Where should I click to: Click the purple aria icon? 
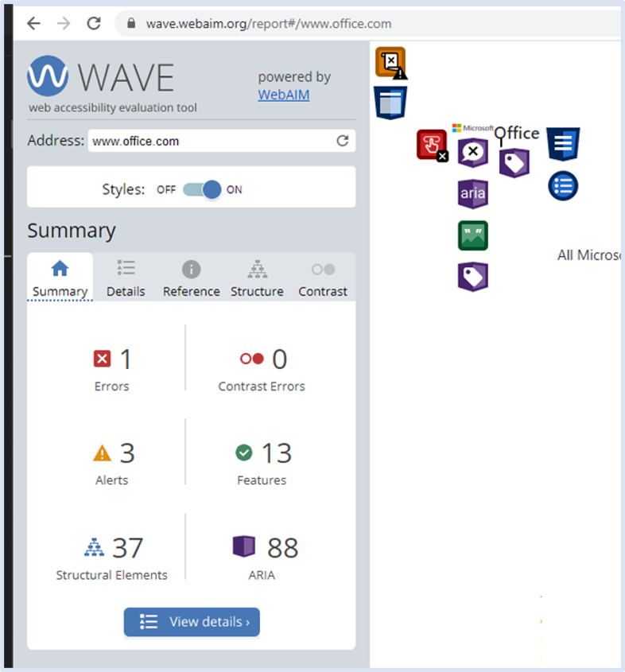click(473, 194)
